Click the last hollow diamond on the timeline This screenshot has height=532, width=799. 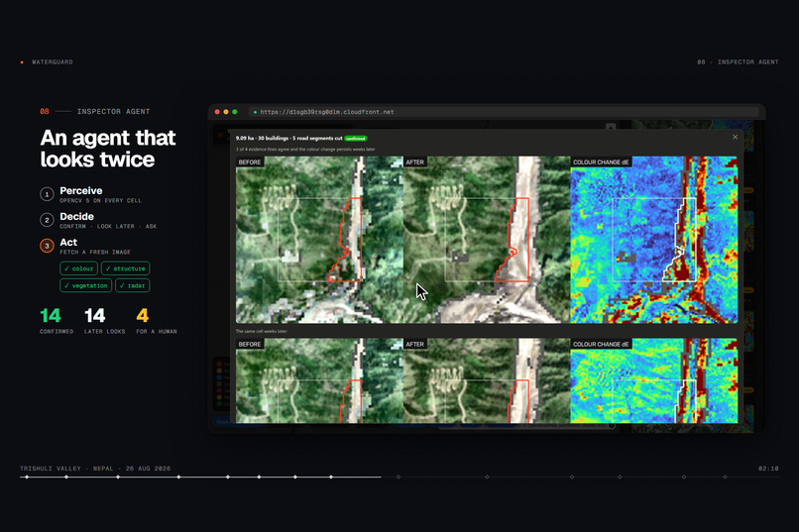725,478
